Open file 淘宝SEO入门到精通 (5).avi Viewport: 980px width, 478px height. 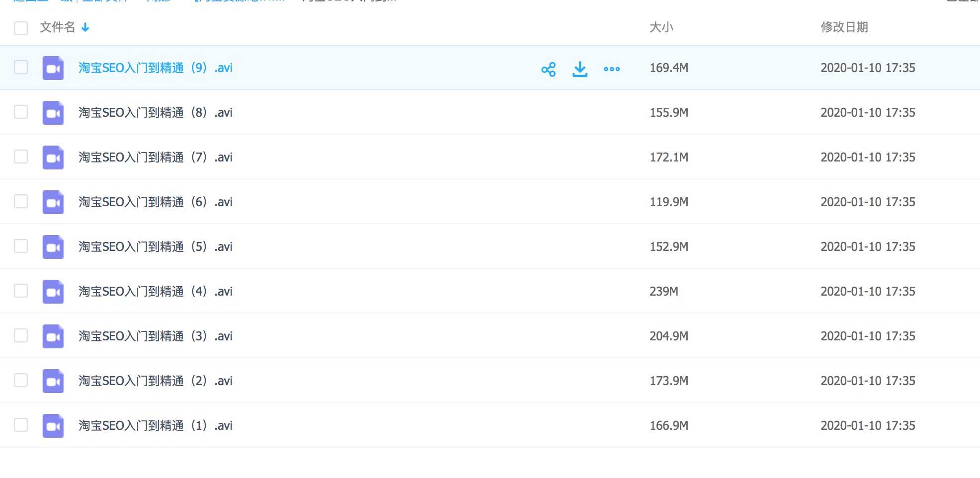coord(156,247)
